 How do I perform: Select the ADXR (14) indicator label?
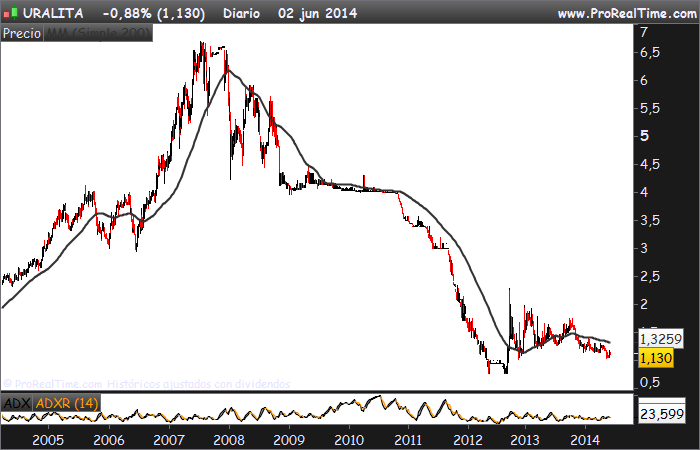coord(67,404)
